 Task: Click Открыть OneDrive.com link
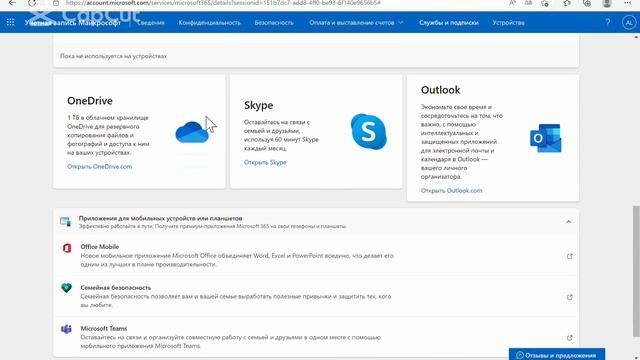point(100,167)
